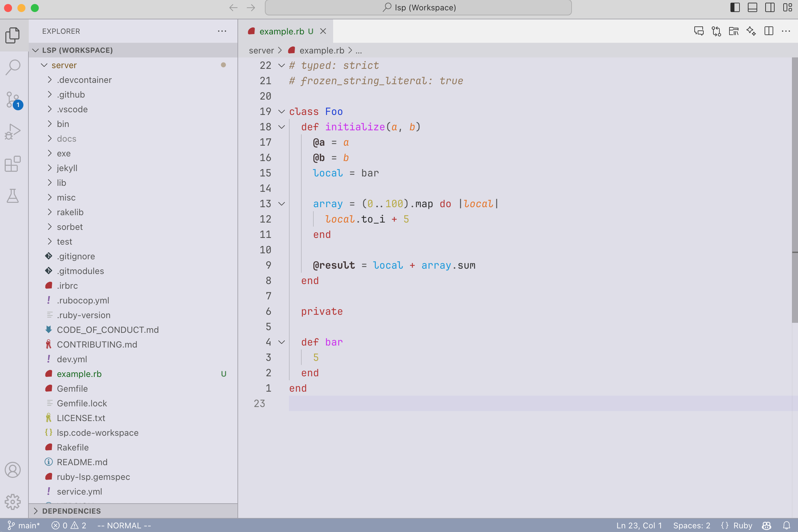Open Run and Debug view
The width and height of the screenshot is (798, 532).
pos(13,132)
